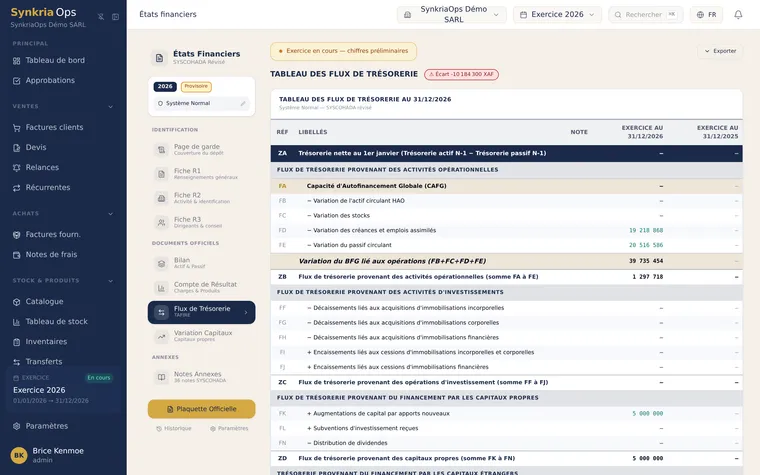Screen dimensions: 760x475
Task: Click the Paramètres gear icon in sidebar
Action: click(16, 426)
